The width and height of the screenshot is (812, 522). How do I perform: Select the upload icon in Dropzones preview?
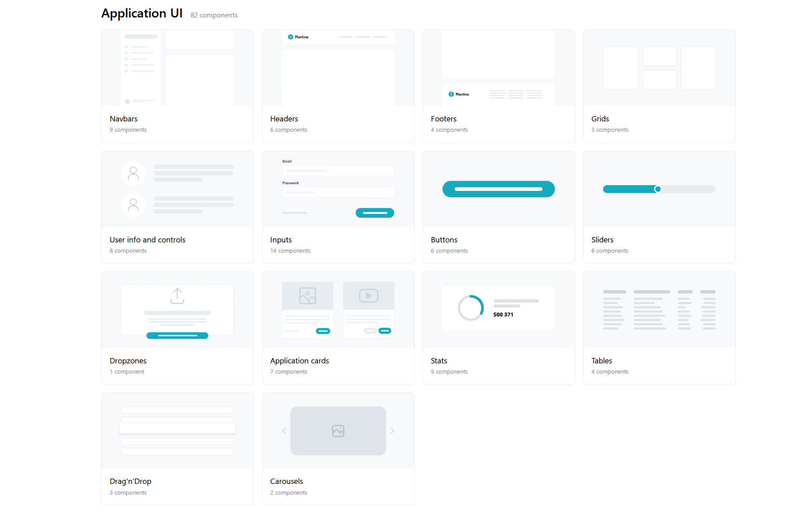click(x=177, y=295)
